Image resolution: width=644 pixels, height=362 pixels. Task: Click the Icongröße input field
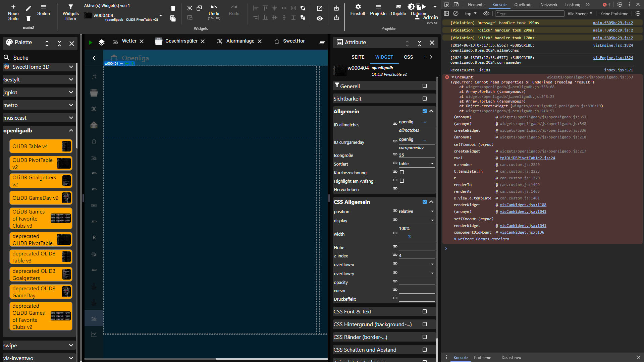pyautogui.click(x=416, y=155)
